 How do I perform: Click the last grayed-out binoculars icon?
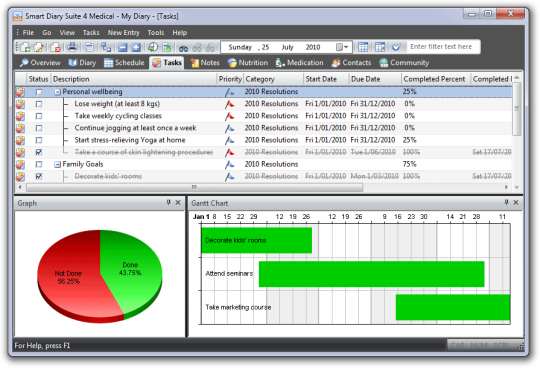click(x=210, y=48)
